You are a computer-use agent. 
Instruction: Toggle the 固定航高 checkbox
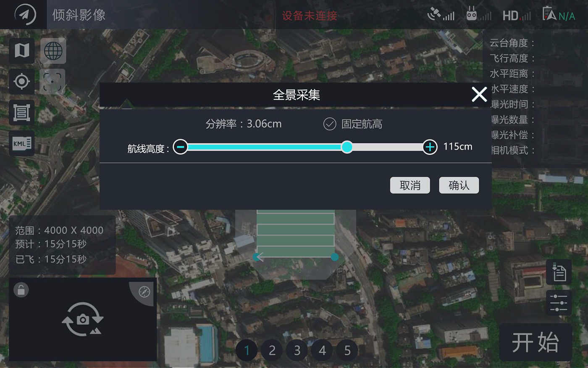(328, 124)
